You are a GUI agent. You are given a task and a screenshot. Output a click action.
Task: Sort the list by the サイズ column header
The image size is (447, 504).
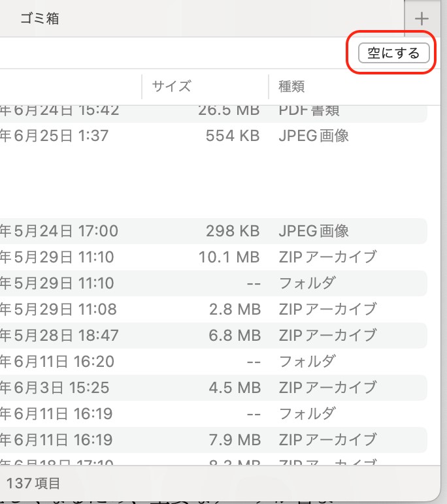point(171,86)
